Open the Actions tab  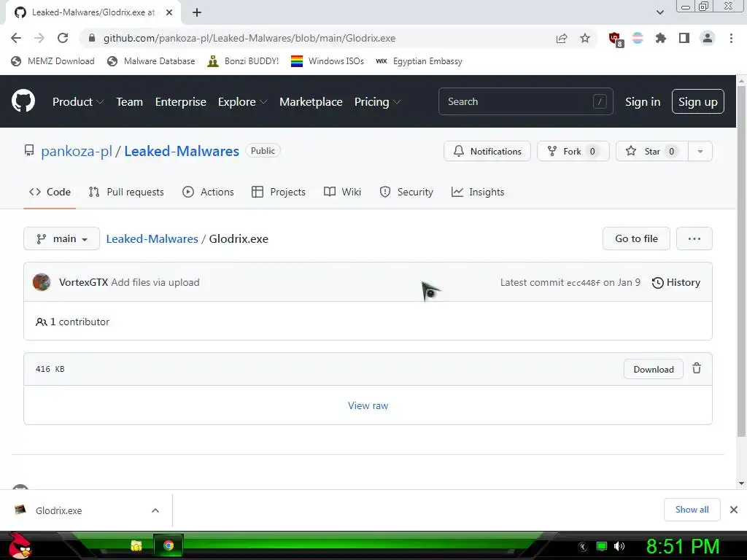coord(208,192)
